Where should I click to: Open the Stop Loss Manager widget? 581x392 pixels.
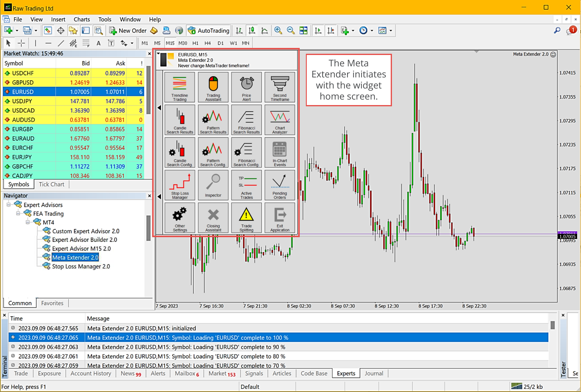pyautogui.click(x=180, y=185)
